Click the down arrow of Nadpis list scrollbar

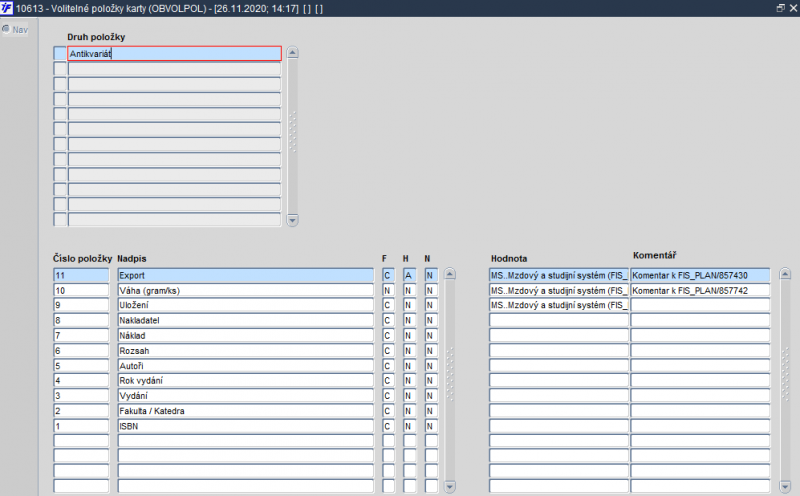click(x=449, y=487)
